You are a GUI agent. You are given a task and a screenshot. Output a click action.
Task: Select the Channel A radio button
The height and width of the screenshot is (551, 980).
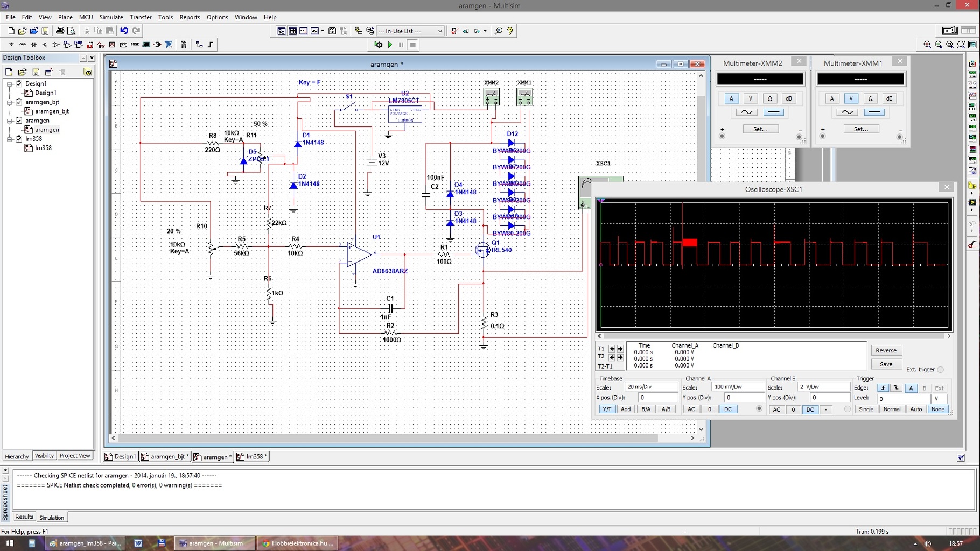[x=759, y=409]
